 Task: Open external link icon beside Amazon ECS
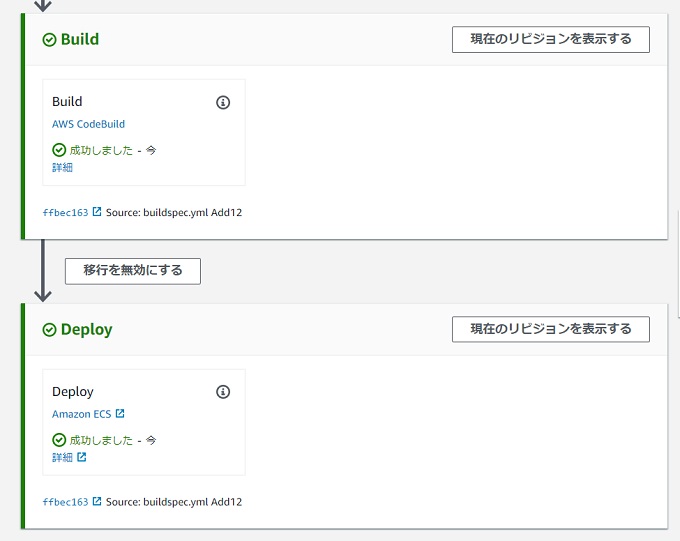click(120, 413)
